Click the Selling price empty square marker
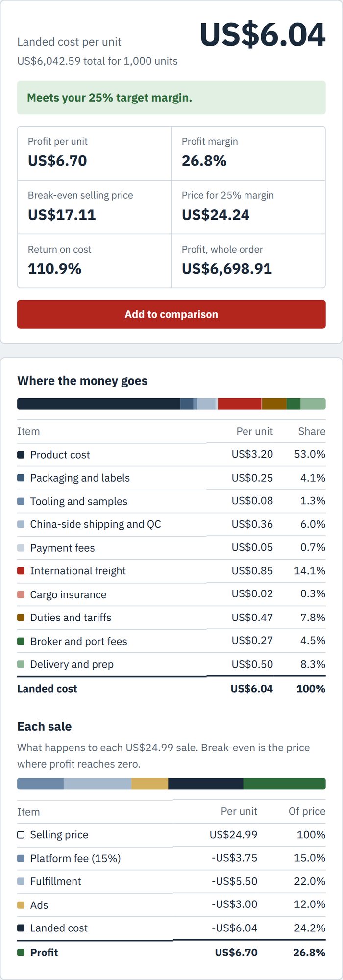The width and height of the screenshot is (343, 980). (21, 835)
